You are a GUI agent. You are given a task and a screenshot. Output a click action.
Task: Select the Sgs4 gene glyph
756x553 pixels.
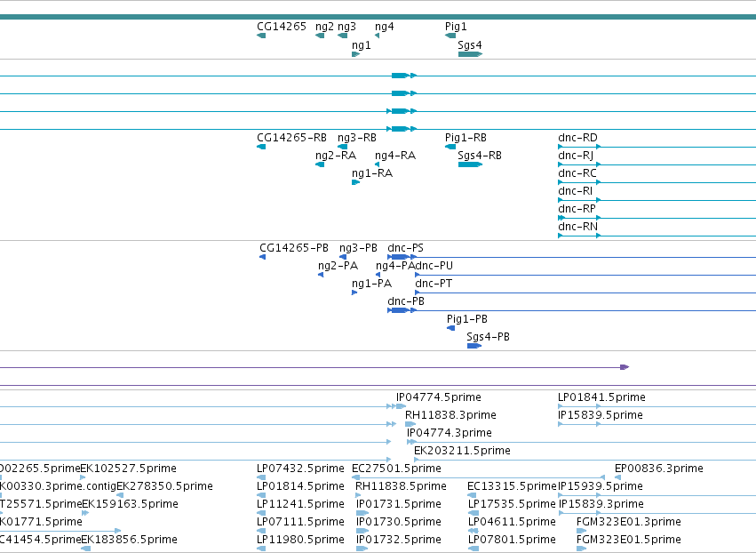point(470,54)
